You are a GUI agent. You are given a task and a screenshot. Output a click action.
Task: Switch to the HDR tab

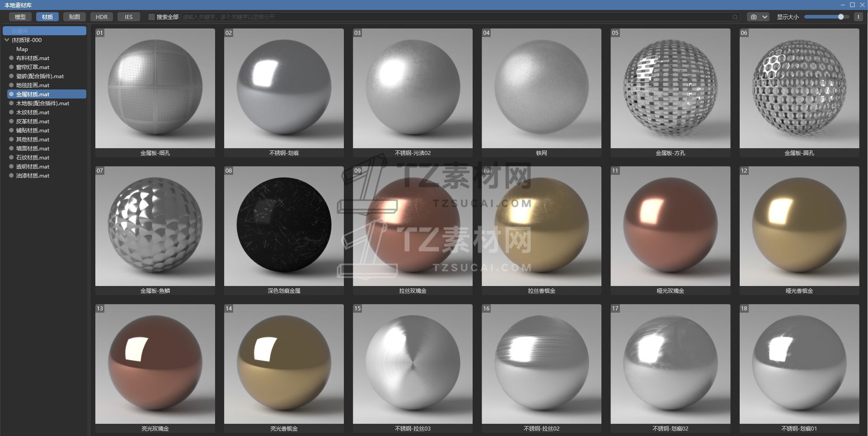point(102,17)
